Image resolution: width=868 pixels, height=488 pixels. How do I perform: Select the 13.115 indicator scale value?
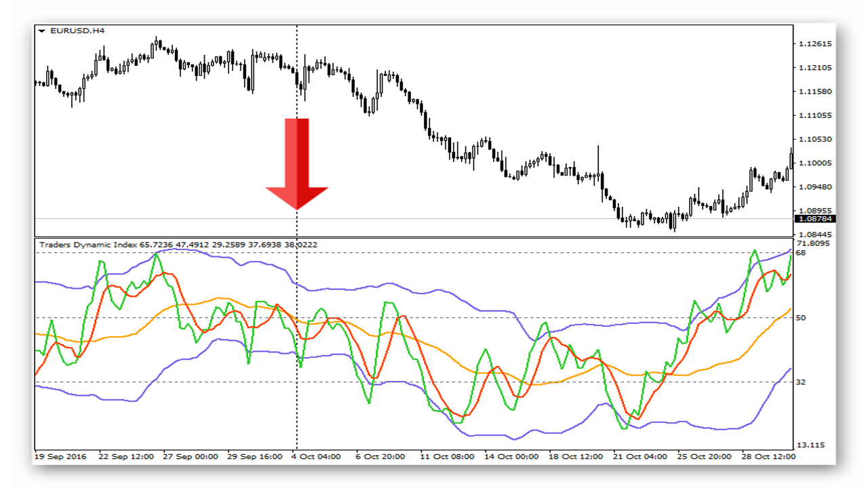point(810,445)
